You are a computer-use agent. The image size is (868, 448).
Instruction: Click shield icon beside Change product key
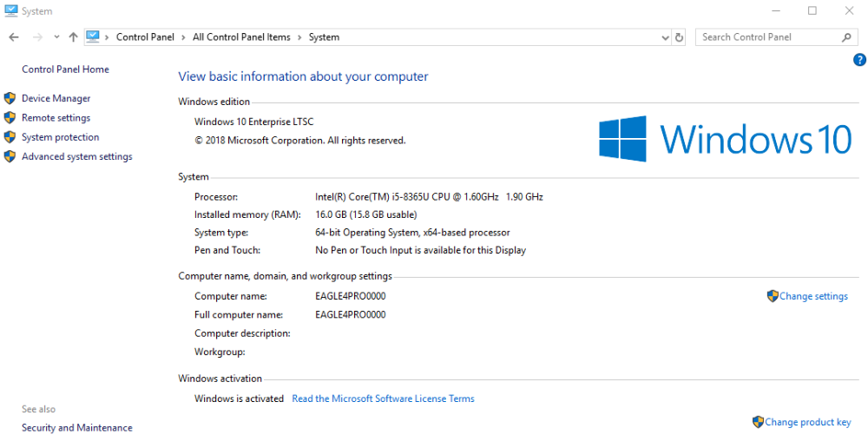pyautogui.click(x=759, y=422)
